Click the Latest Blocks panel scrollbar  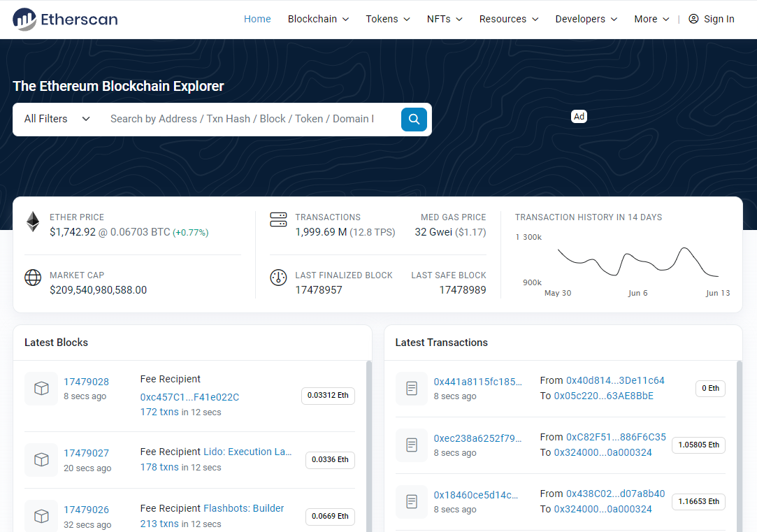click(x=369, y=446)
